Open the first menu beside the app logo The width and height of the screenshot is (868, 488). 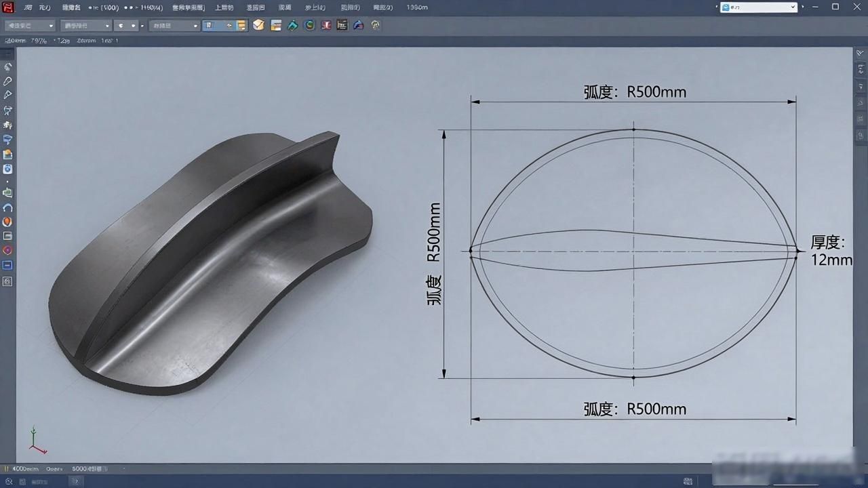pyautogui.click(x=28, y=7)
